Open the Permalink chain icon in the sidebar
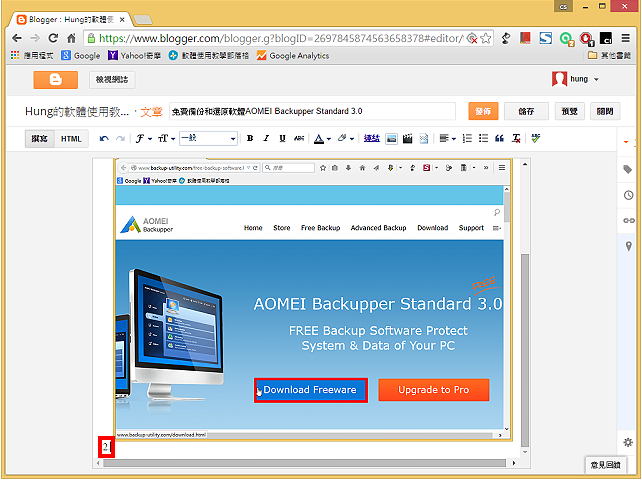Viewport: 642px width, 482px height. tap(629, 221)
